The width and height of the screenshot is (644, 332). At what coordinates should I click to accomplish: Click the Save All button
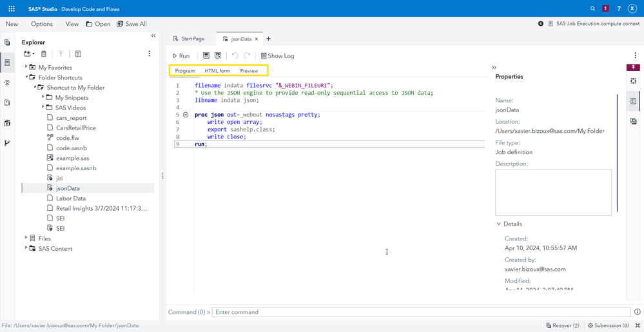(x=132, y=24)
